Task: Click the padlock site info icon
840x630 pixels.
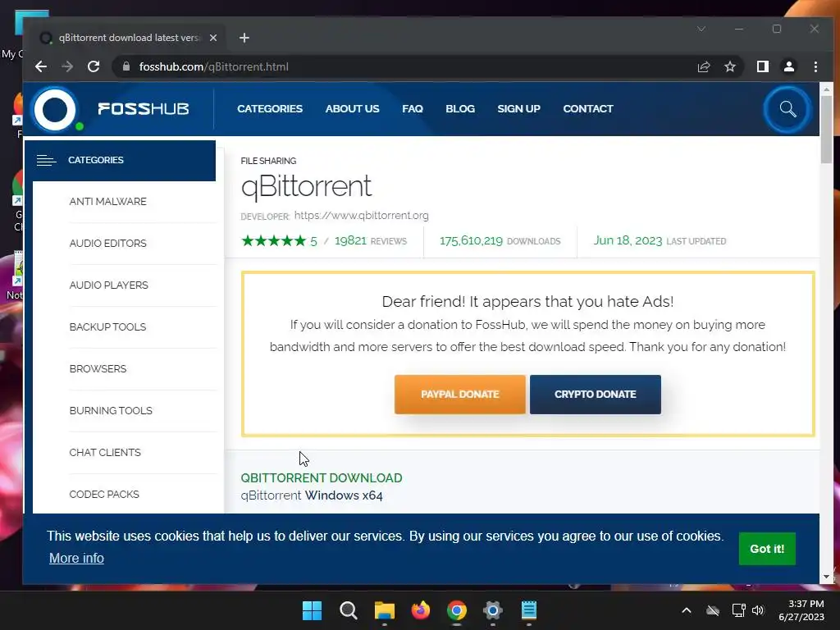Action: [126, 66]
